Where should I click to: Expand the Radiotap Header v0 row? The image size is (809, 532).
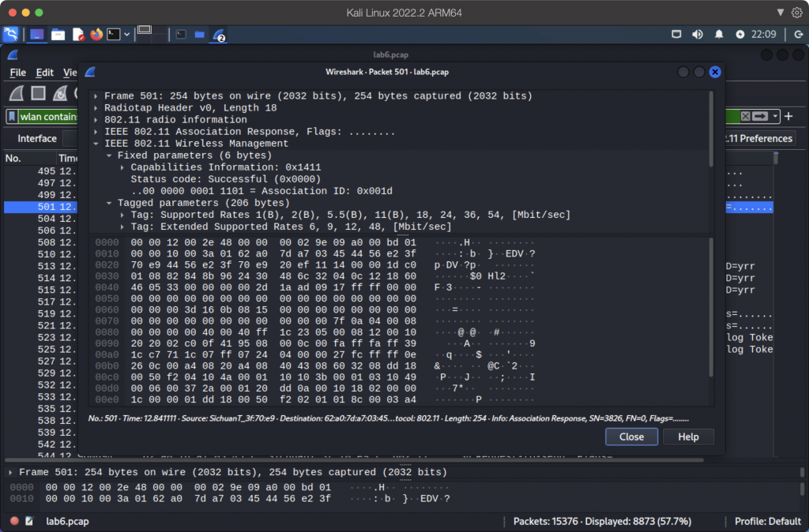click(x=96, y=107)
